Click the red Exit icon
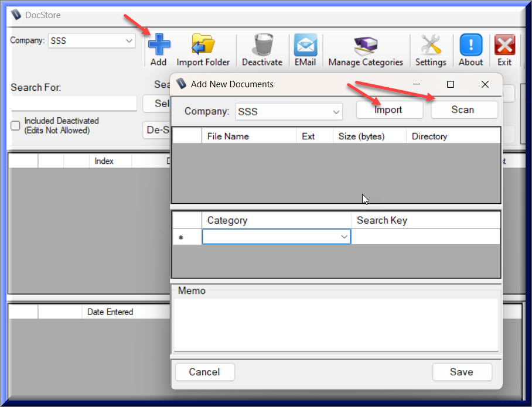532x407 pixels. pos(504,45)
